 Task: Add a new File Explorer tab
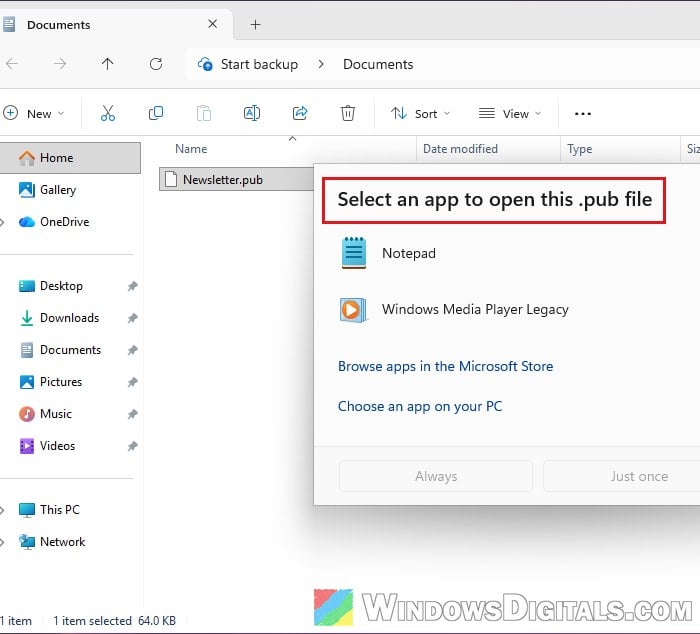[255, 25]
